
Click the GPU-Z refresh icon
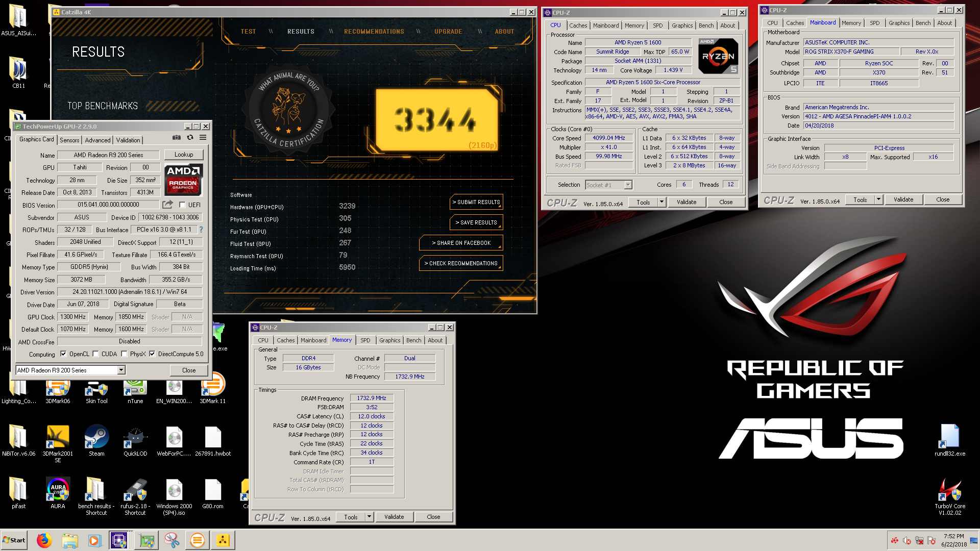tap(190, 137)
